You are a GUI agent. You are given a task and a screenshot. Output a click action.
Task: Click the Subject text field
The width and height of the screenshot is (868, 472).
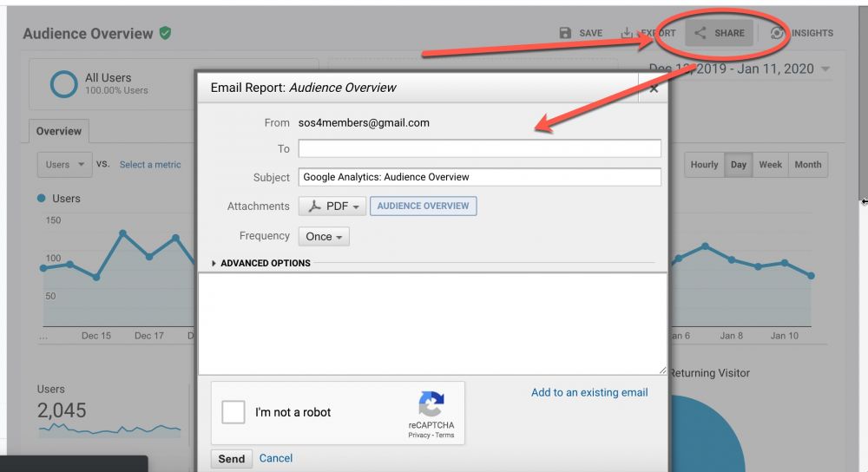479,177
